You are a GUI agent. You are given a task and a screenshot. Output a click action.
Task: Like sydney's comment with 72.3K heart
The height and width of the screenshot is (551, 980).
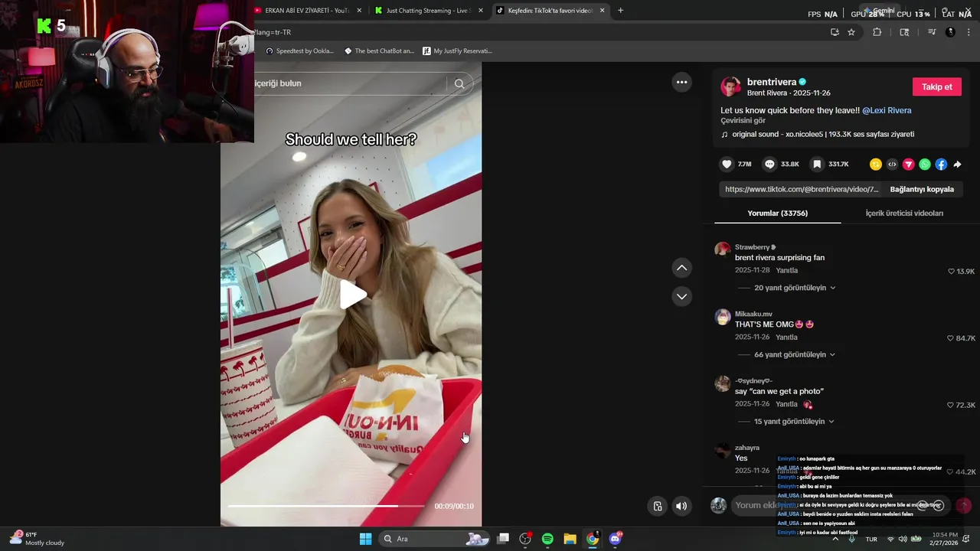coord(952,404)
